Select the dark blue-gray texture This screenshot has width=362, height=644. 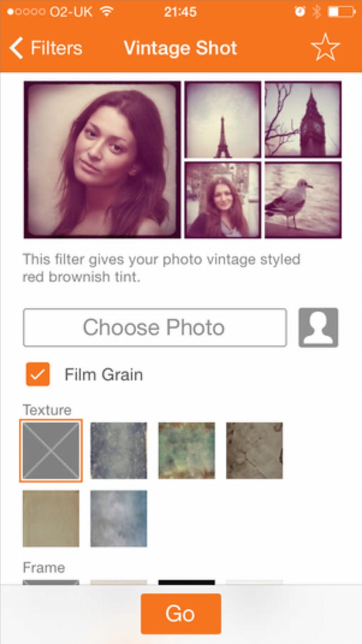119,450
